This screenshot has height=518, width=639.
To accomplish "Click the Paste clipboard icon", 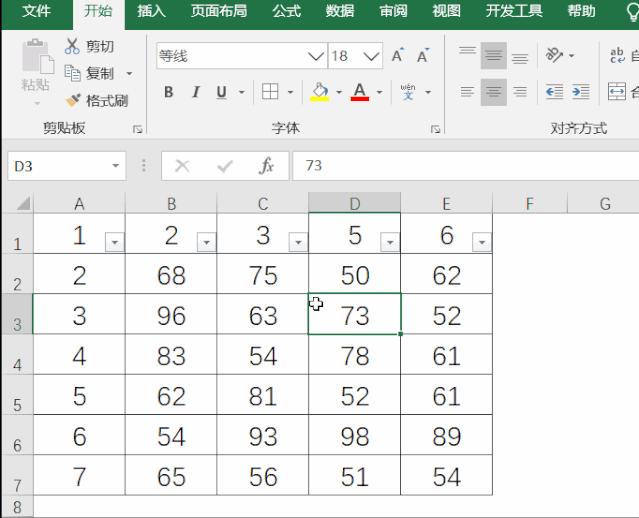I will click(x=37, y=58).
